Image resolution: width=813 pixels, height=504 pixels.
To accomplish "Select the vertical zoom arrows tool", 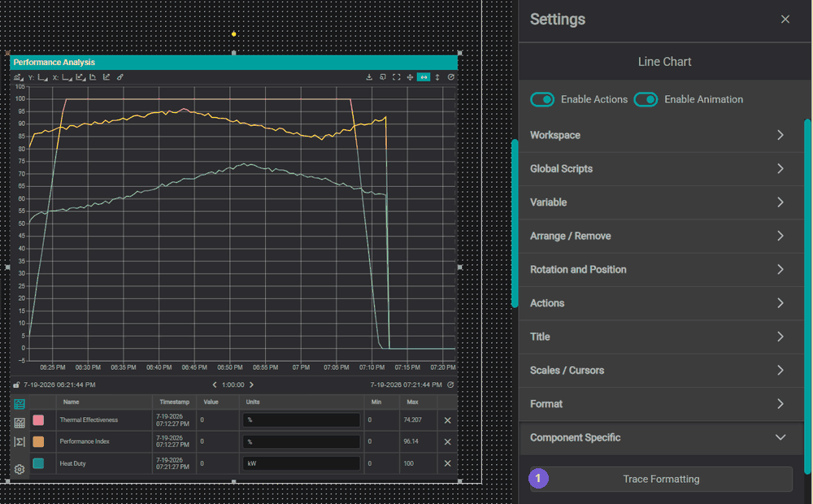I will point(437,76).
